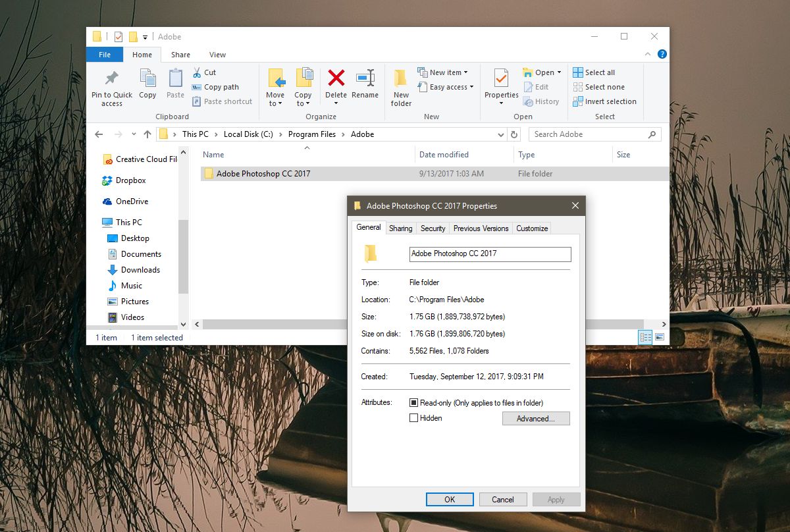
Task: Click the New folder icon
Action: 401,79
